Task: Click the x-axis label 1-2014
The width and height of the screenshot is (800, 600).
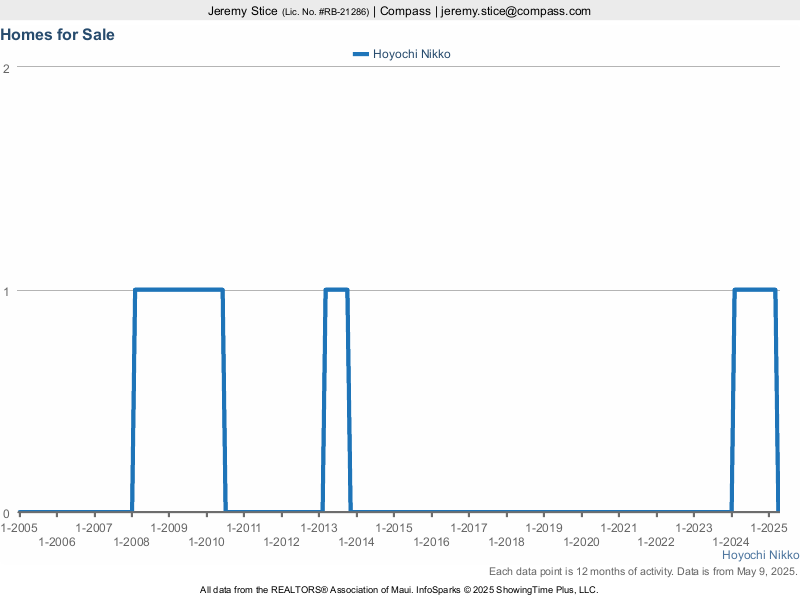Action: click(x=357, y=542)
